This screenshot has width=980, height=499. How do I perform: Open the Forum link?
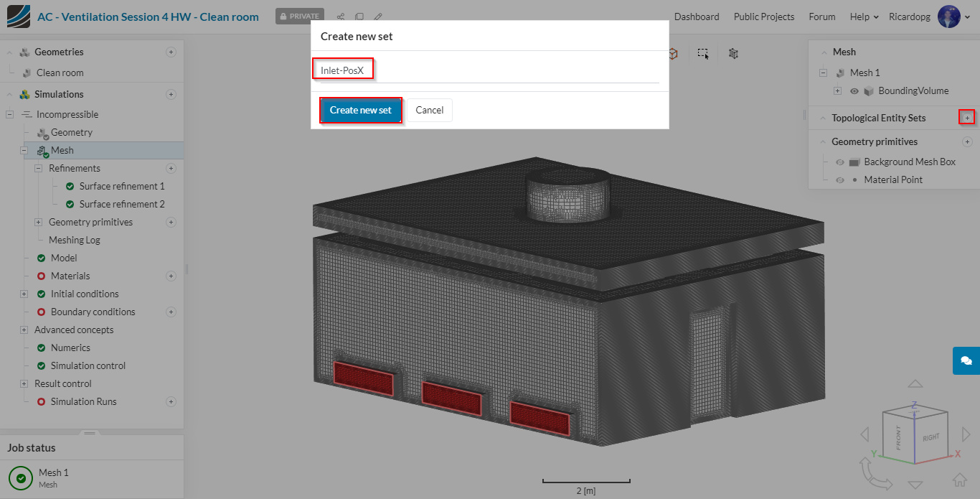pos(822,17)
